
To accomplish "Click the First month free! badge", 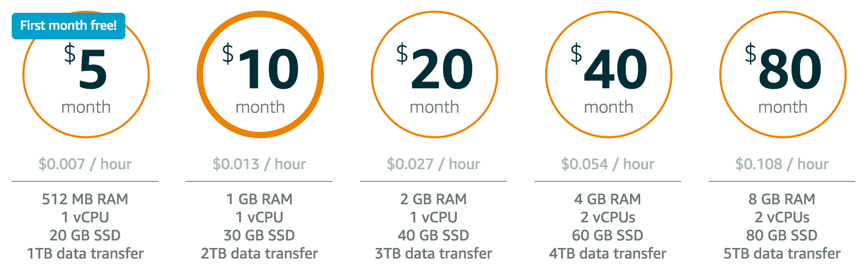I will click(x=69, y=26).
